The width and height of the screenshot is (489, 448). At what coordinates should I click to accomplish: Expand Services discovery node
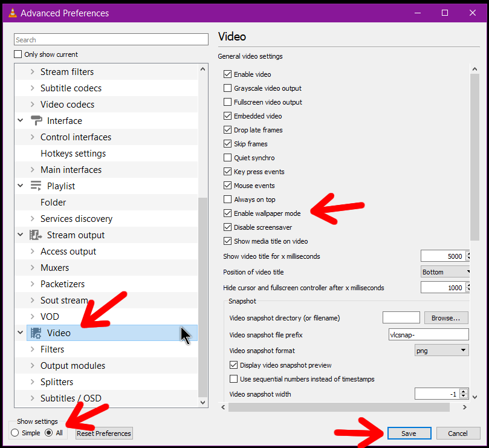[32, 218]
